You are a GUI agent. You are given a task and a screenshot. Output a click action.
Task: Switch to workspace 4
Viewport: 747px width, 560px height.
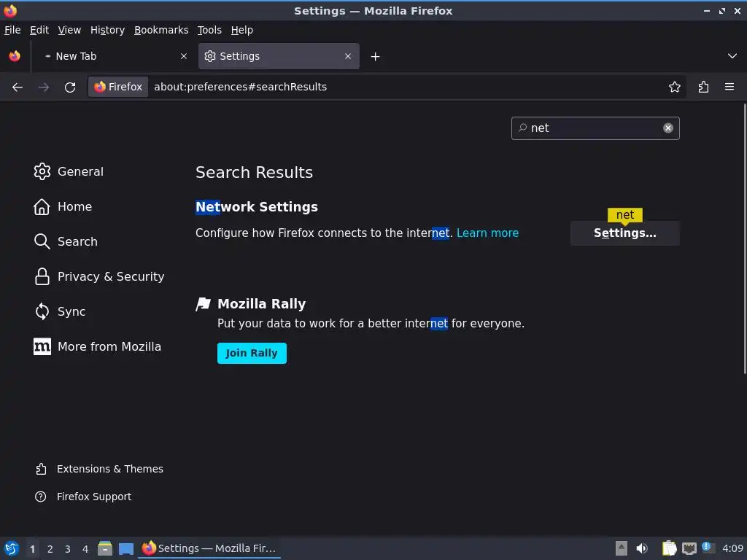(85, 549)
